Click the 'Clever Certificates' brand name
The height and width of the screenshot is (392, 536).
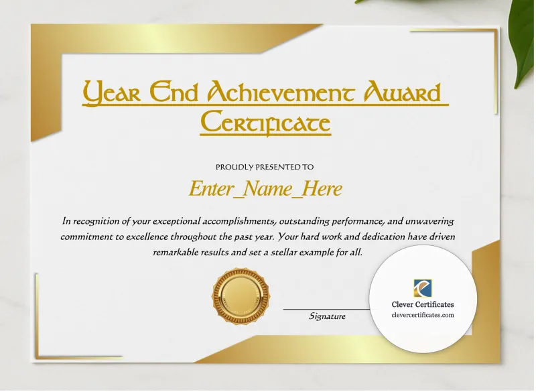(x=424, y=305)
